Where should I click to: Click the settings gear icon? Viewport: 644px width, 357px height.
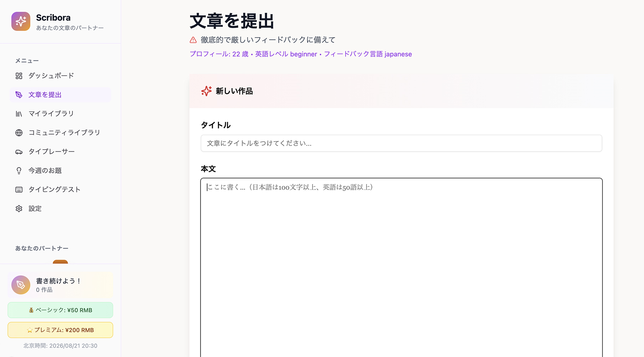[x=19, y=208]
